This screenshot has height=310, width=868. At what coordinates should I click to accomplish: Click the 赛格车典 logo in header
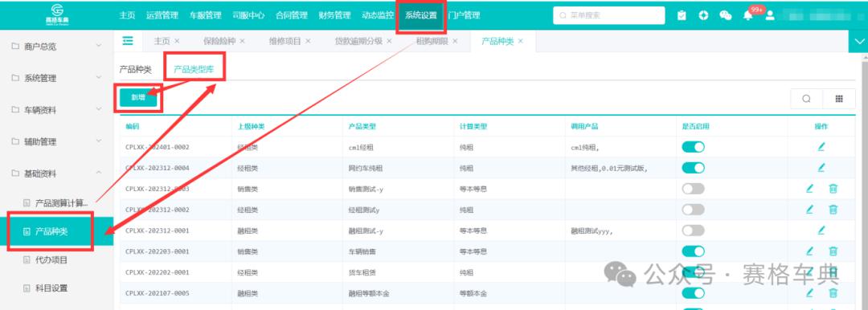tap(56, 14)
